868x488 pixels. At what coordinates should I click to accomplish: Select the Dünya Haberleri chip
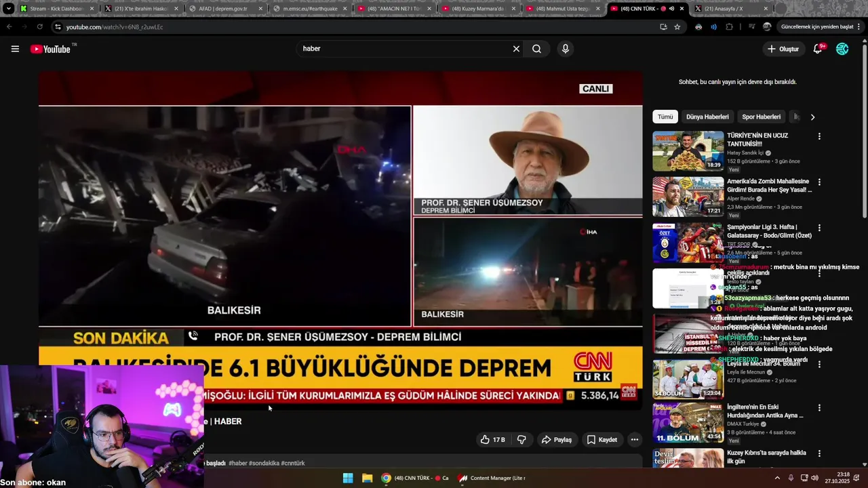(x=707, y=117)
